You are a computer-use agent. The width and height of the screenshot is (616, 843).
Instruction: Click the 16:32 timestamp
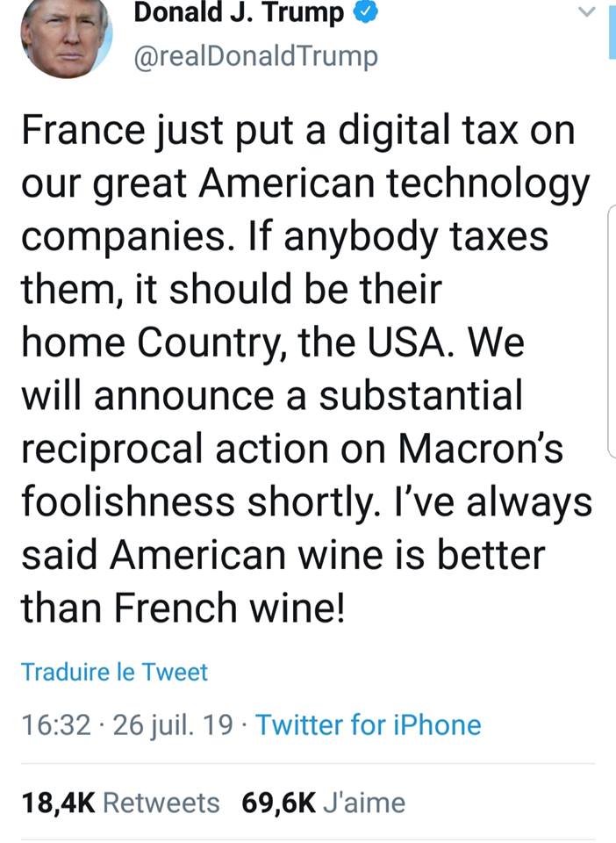tap(54, 725)
